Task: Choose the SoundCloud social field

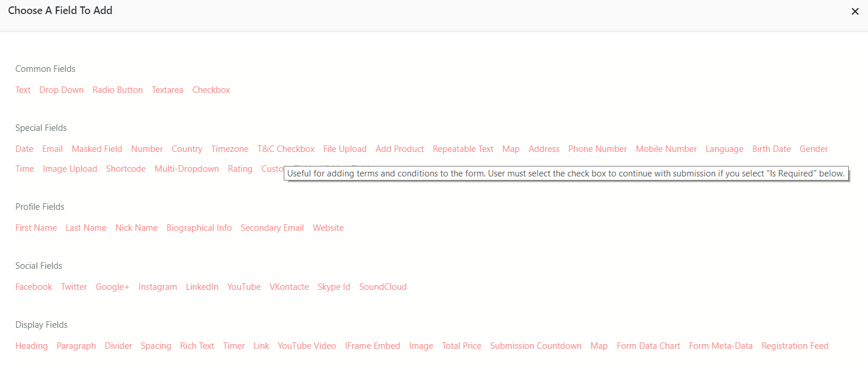Action: tap(382, 287)
